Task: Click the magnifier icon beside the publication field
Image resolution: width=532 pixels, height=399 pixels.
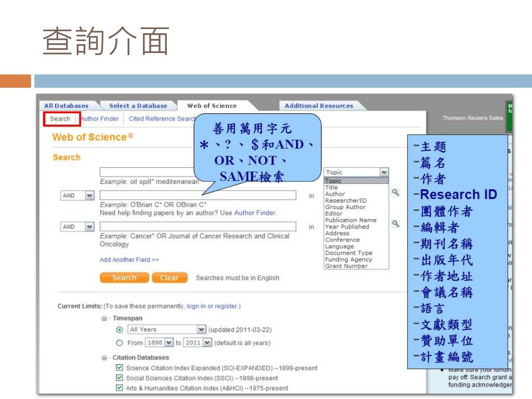Action: tap(395, 224)
